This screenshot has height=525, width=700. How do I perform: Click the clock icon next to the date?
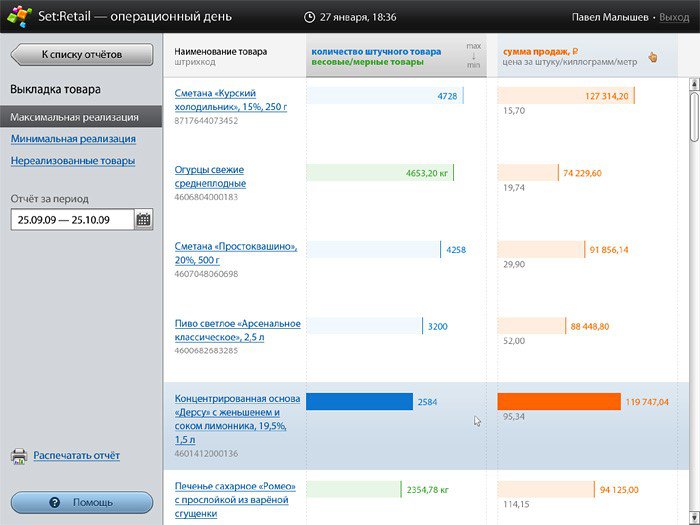(309, 17)
